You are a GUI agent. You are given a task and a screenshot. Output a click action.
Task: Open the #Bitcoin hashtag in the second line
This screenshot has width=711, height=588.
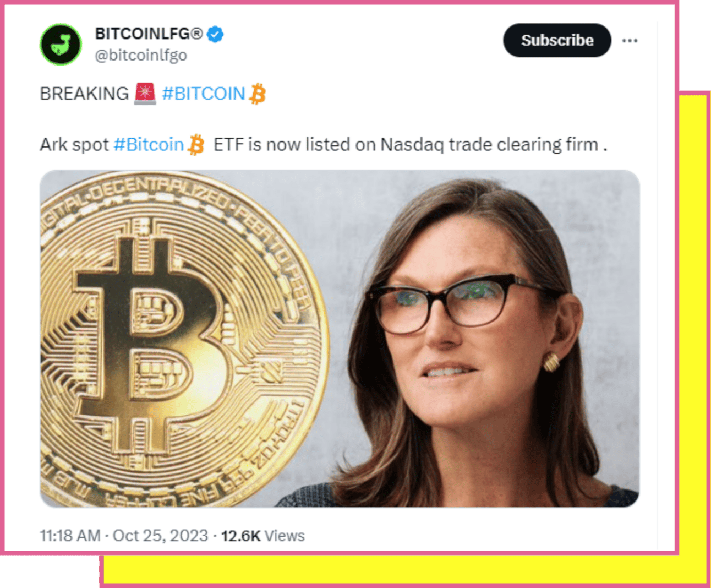coord(149,144)
